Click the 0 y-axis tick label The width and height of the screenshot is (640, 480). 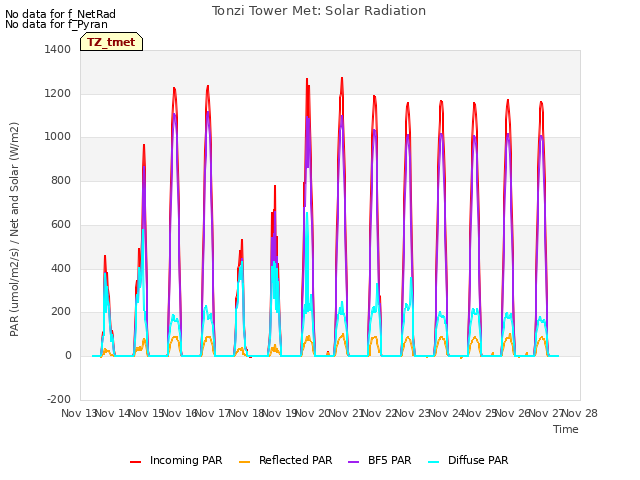[68, 356]
